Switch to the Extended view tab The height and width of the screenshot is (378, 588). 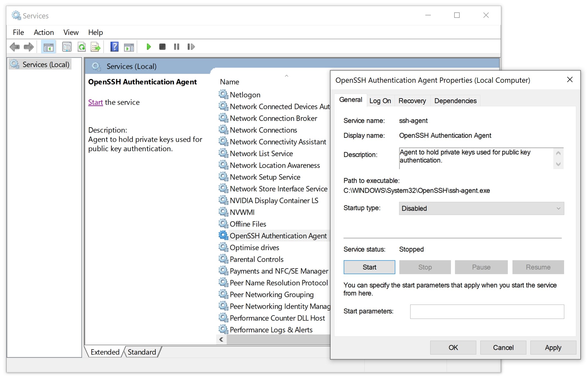tap(105, 352)
